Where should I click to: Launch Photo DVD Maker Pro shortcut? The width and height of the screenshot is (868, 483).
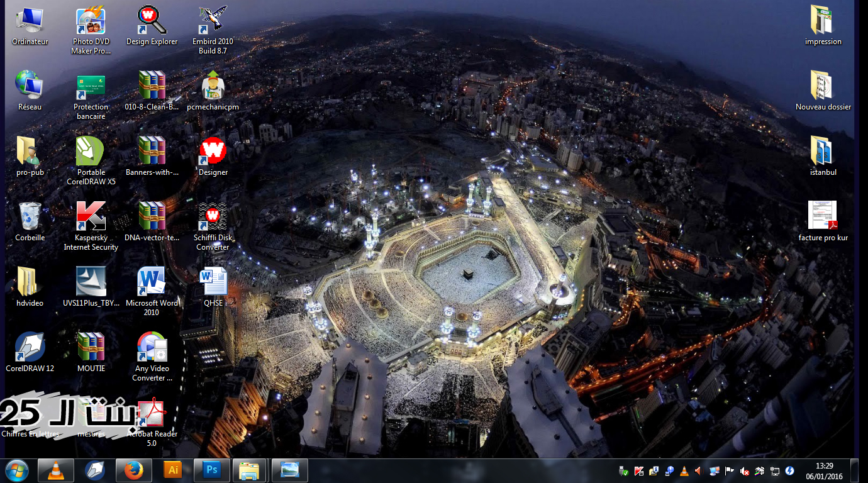pos(91,31)
